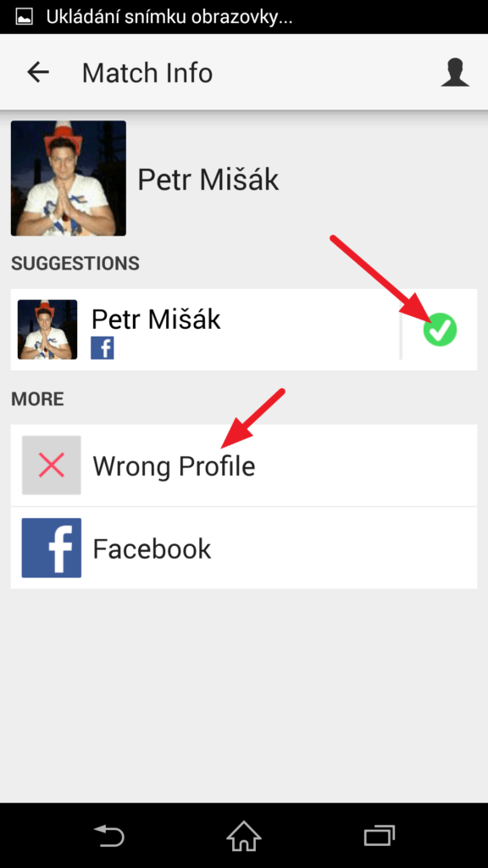Tap the suggestion row thumbnail photo
This screenshot has height=868, width=488.
(x=47, y=330)
